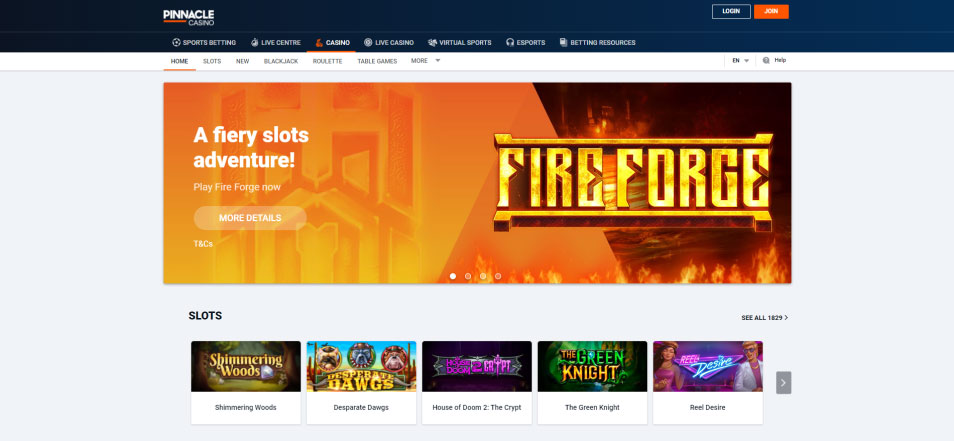Select the Casino main tab
This screenshot has width=954, height=441.
point(332,43)
